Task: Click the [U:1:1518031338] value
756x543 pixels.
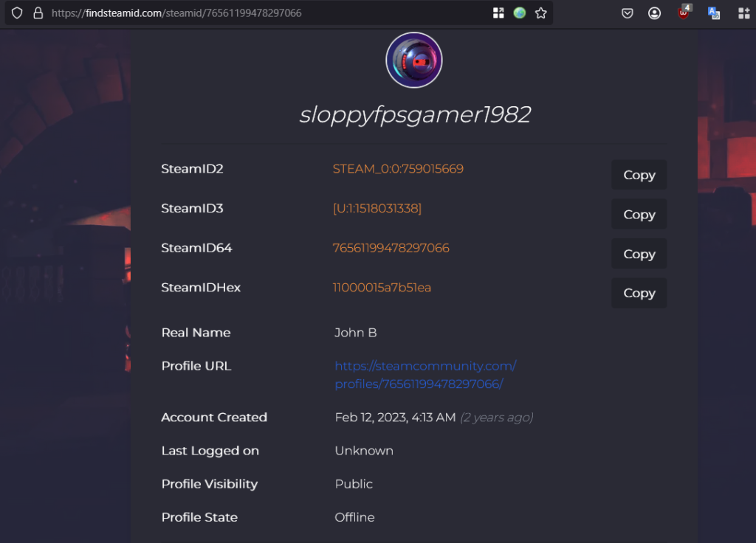Action: click(377, 209)
